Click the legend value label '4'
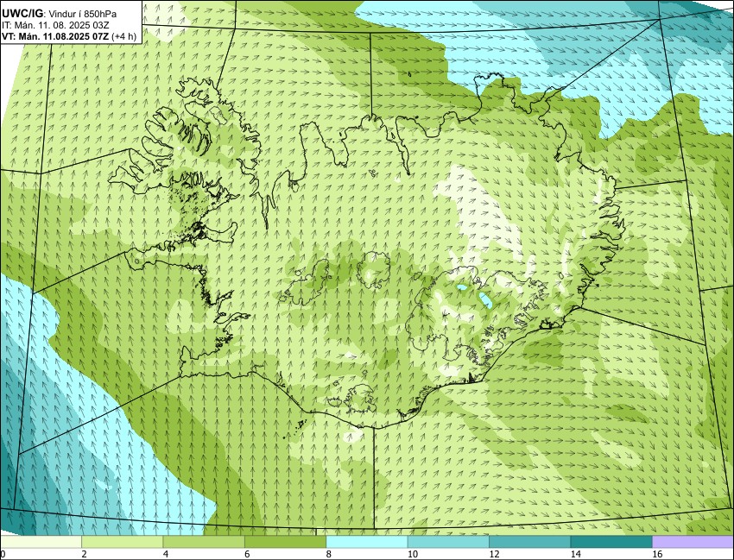Viewport: 734px width, 560px height. point(166,554)
